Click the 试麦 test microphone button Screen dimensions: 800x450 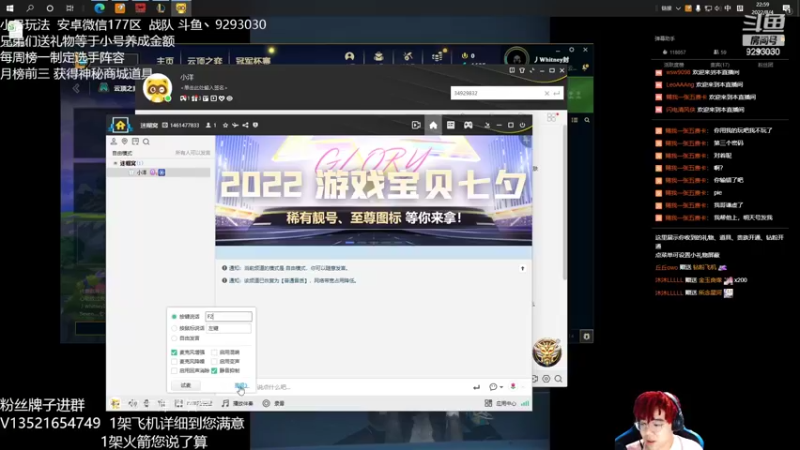pos(186,385)
